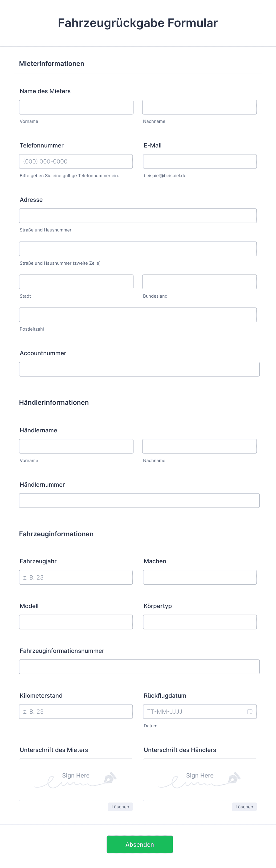Click the Körpertyp input field
276x868 pixels.
[x=200, y=622]
